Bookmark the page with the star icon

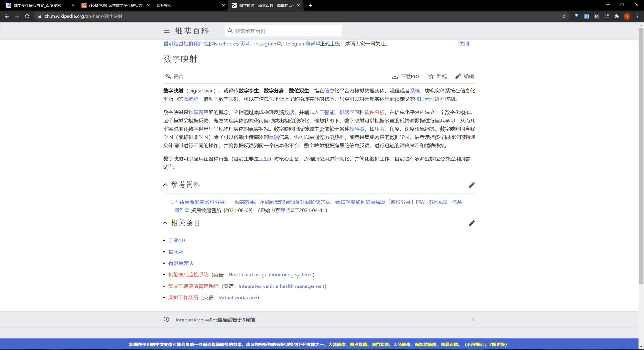(564, 16)
